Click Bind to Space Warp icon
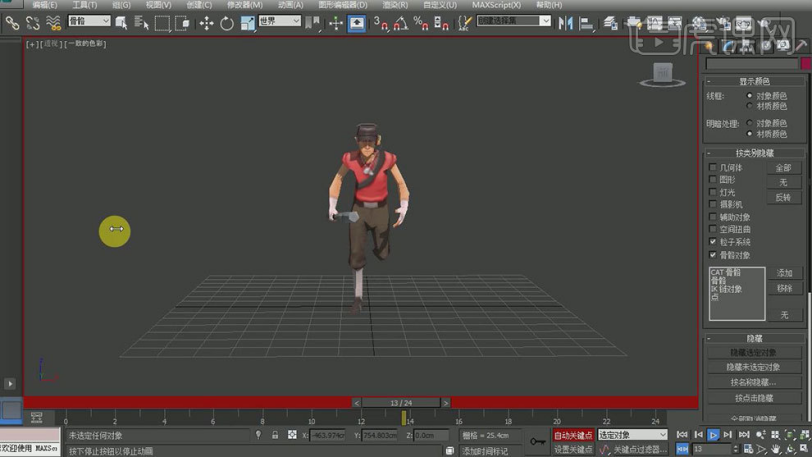The image size is (812, 457). click(x=53, y=23)
